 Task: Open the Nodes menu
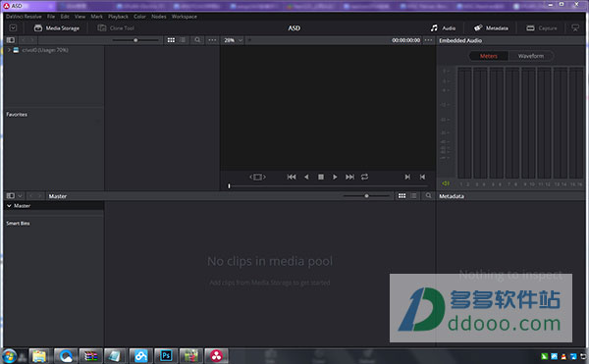tap(159, 17)
